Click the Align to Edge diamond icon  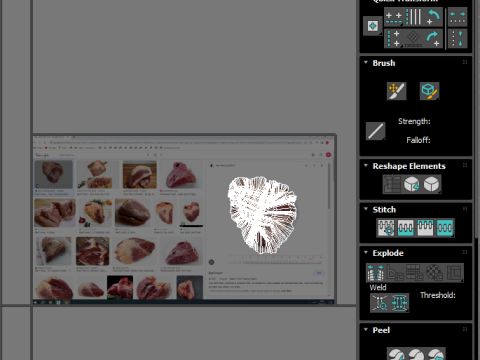(413, 38)
